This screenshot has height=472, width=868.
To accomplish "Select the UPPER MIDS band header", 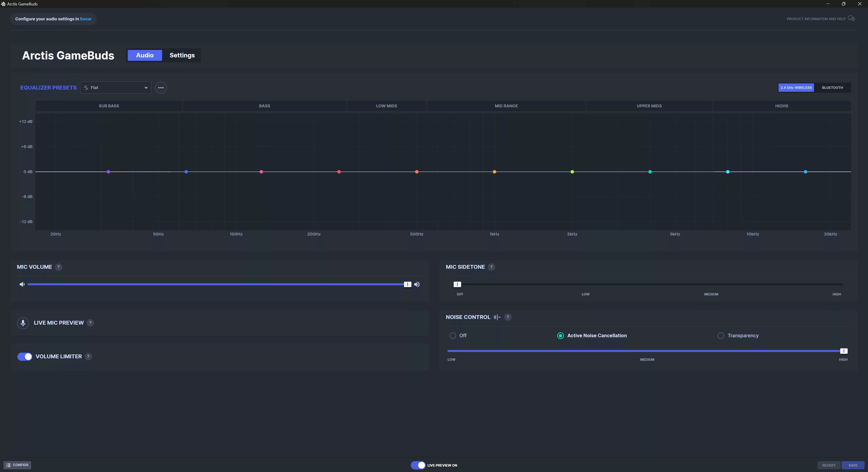I will (649, 106).
